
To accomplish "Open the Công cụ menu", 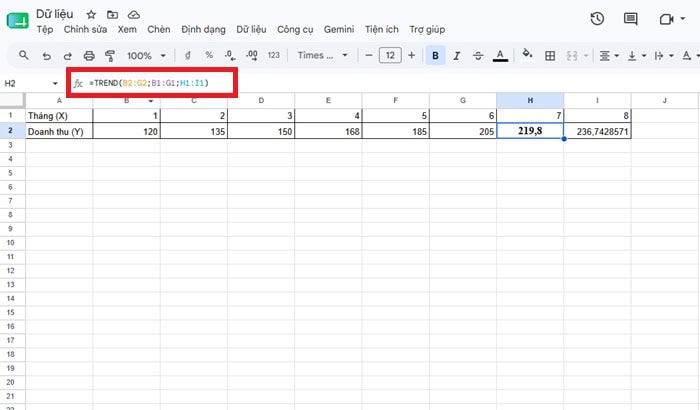I will [x=295, y=29].
